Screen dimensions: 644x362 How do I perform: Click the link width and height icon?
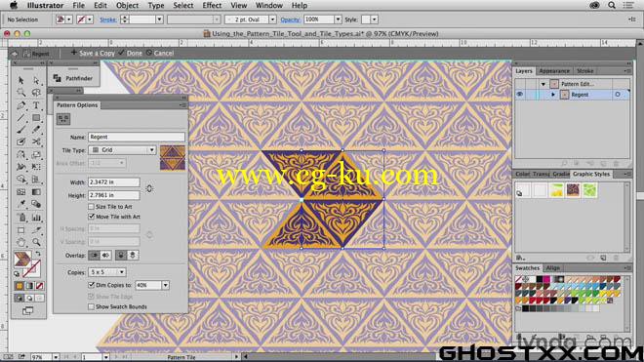click(x=149, y=188)
